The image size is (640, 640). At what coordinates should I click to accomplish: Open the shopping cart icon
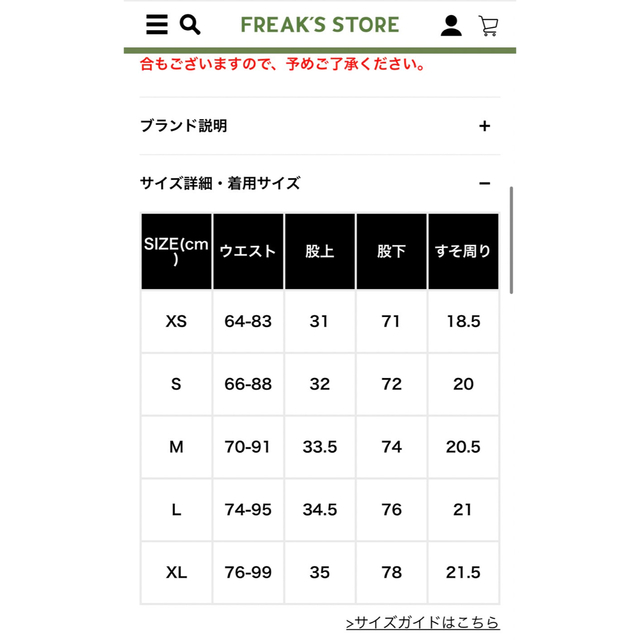[x=489, y=26]
